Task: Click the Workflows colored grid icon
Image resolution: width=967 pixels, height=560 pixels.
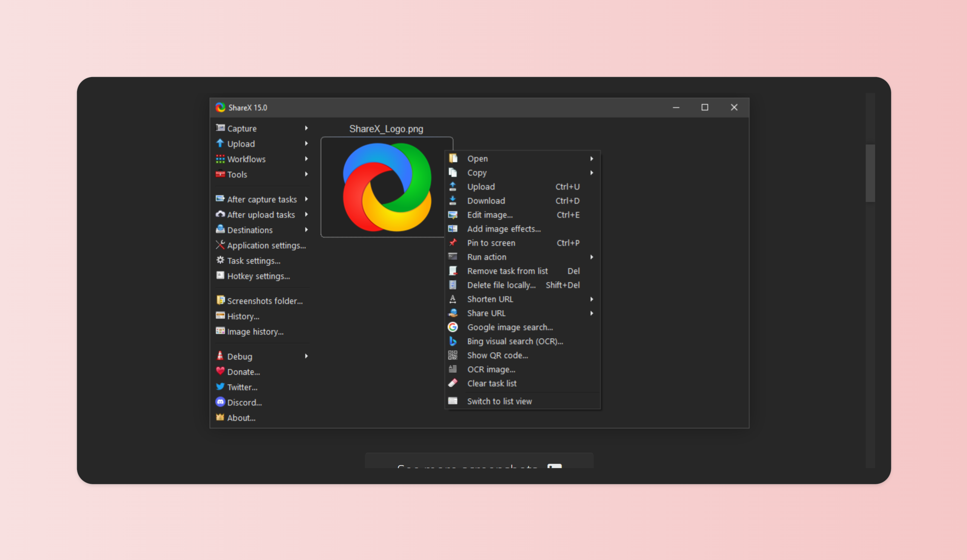Action: (220, 158)
